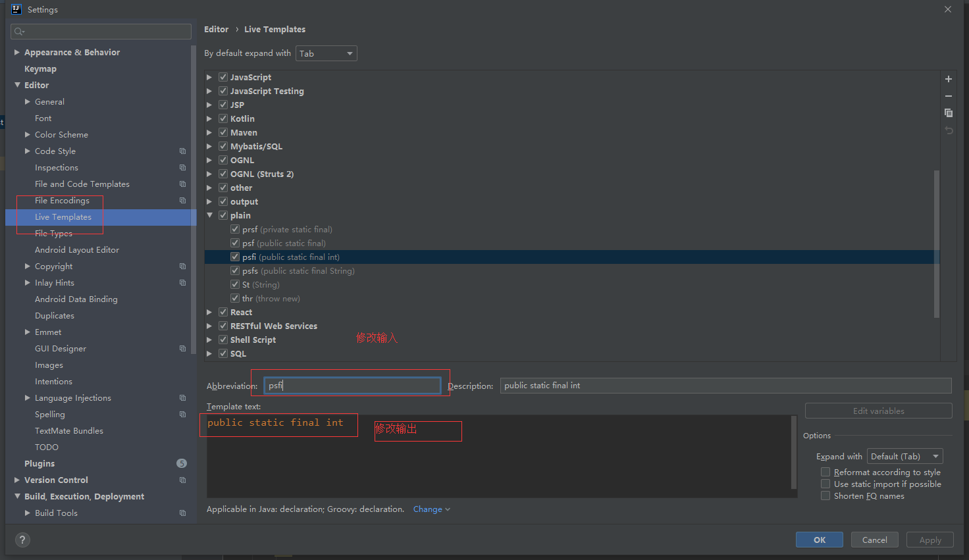
Task: Click the duplicate template copy icon
Action: click(949, 113)
